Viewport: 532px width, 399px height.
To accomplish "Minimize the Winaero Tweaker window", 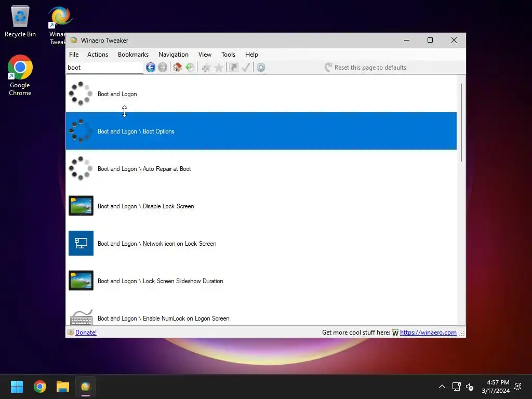I will pyautogui.click(x=407, y=40).
